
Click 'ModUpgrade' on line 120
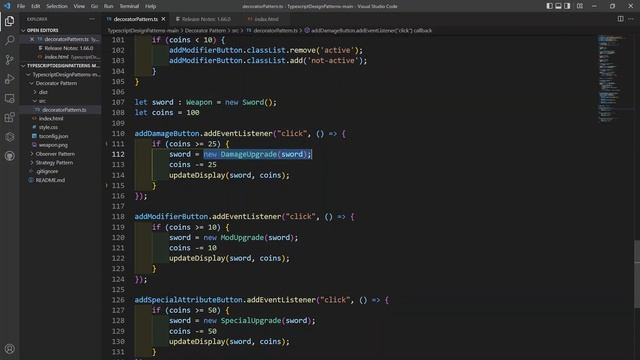pos(242,238)
